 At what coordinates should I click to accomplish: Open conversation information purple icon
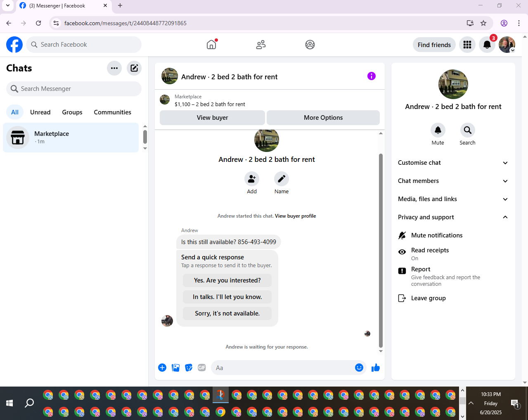pos(372,76)
